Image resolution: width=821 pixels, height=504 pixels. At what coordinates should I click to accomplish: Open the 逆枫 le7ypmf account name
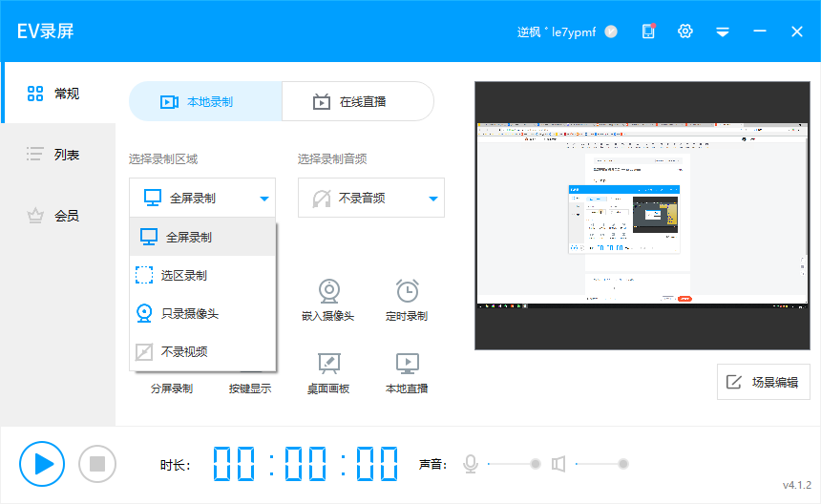click(557, 31)
